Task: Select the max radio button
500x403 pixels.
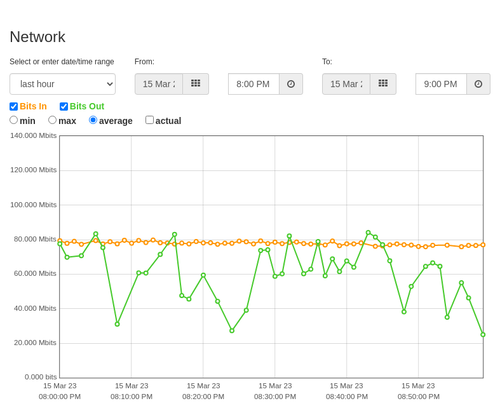Action: click(52, 120)
